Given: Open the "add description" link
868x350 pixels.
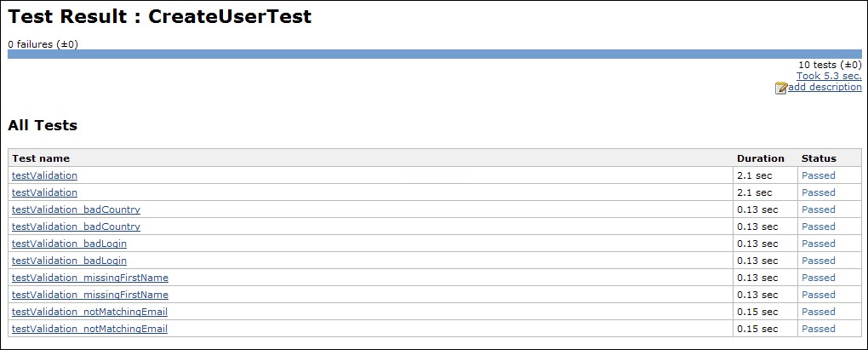Looking at the screenshot, I should 825,87.
